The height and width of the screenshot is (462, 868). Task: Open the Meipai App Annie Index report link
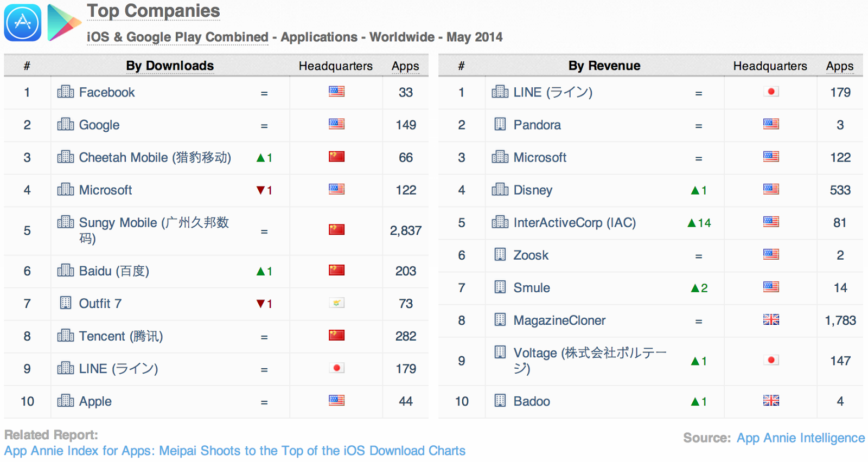click(235, 451)
